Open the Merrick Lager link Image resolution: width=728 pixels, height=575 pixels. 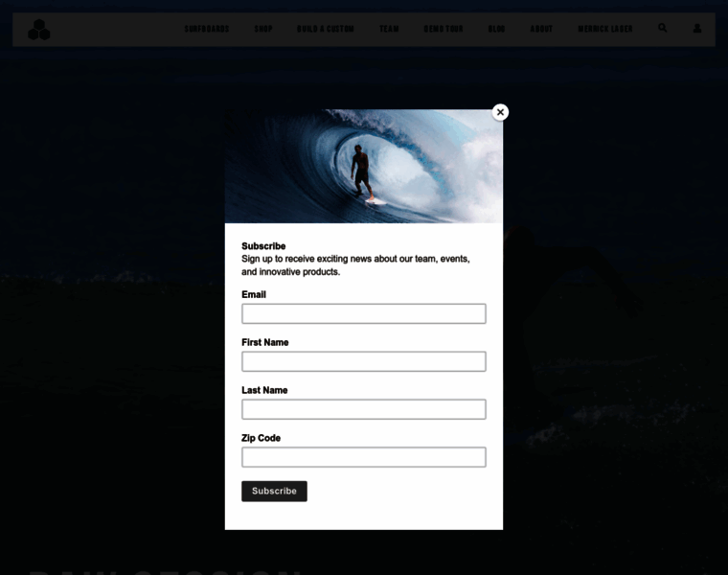605,29
